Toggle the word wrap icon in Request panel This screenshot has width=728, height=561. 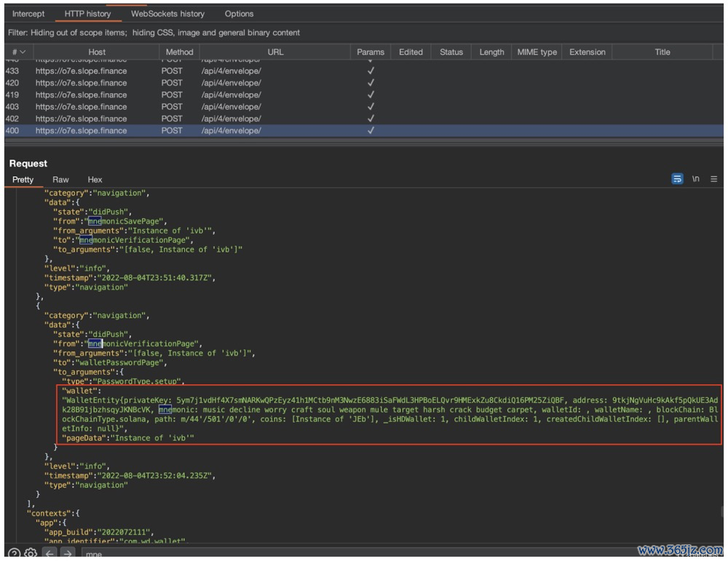677,179
